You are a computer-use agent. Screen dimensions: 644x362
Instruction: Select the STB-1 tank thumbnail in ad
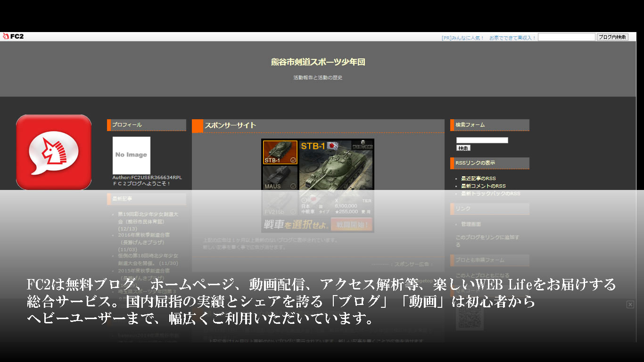(x=280, y=152)
